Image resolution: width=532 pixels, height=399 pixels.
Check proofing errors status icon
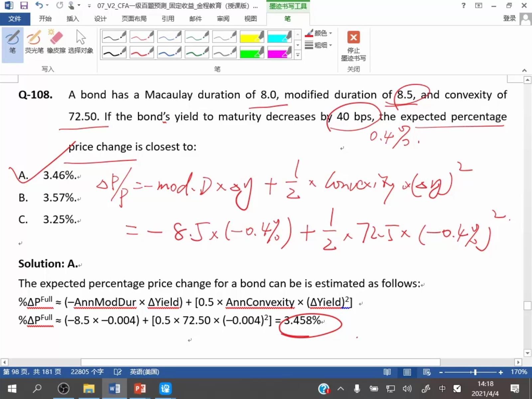click(x=117, y=372)
